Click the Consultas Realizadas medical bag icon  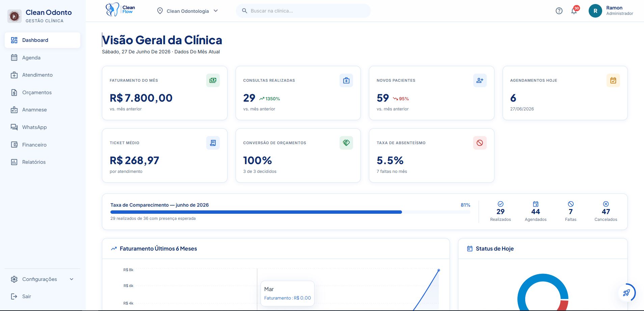(x=346, y=80)
